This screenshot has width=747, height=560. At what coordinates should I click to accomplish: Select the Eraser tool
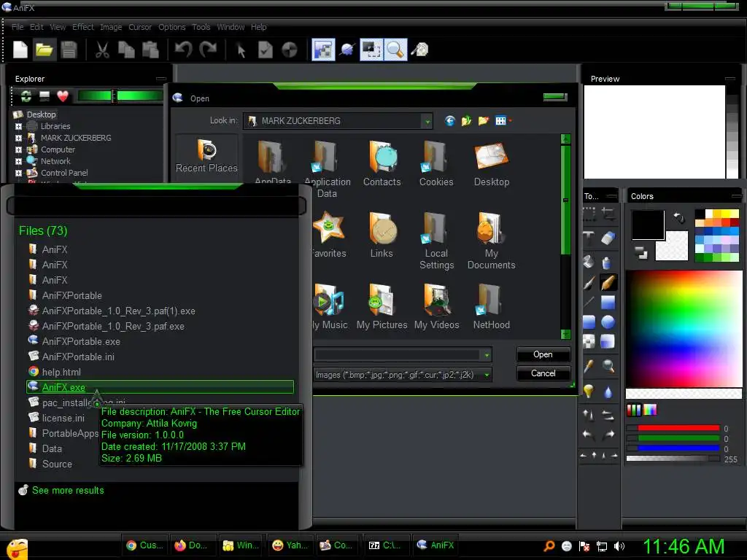pos(608,238)
